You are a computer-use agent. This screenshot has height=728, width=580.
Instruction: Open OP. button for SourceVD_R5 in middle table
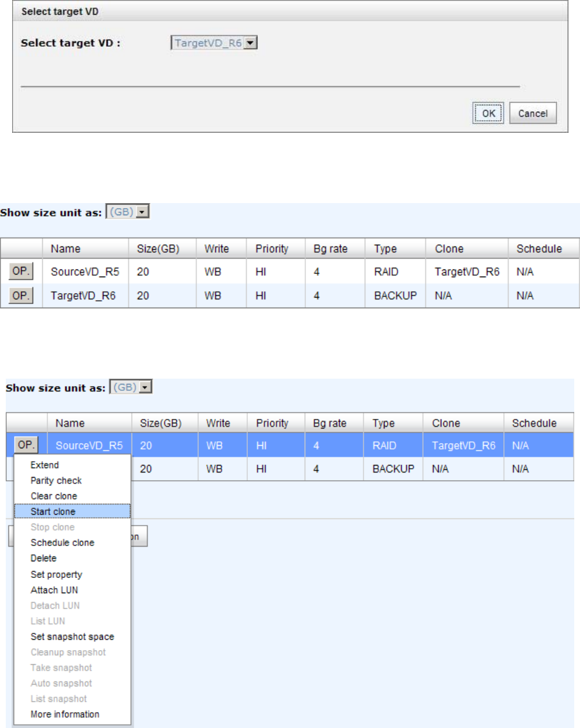21,271
